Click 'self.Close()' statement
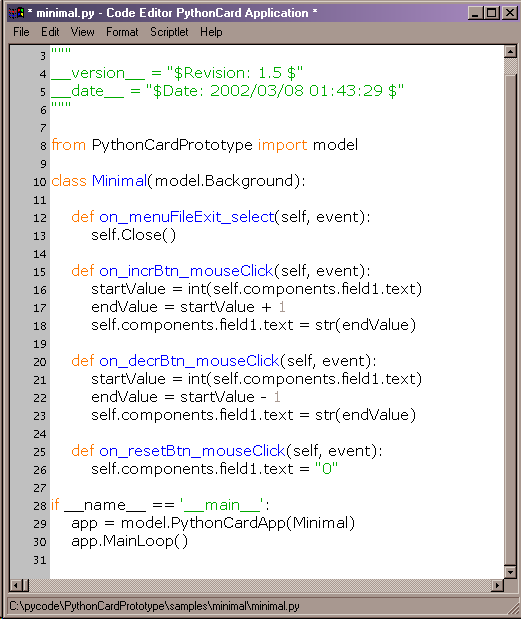 click(x=133, y=235)
